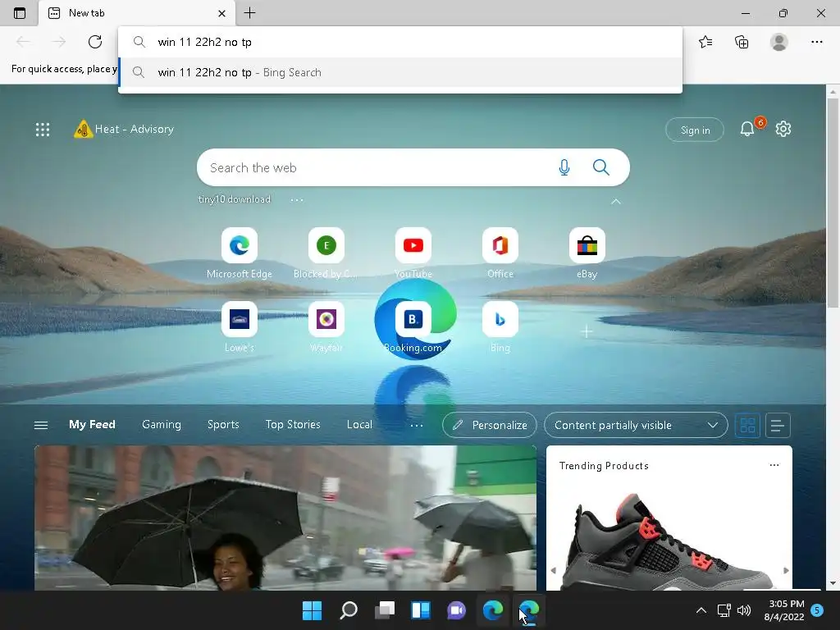Open Content partially visible dropdown
Screen dimensions: 840x630
click(636, 425)
